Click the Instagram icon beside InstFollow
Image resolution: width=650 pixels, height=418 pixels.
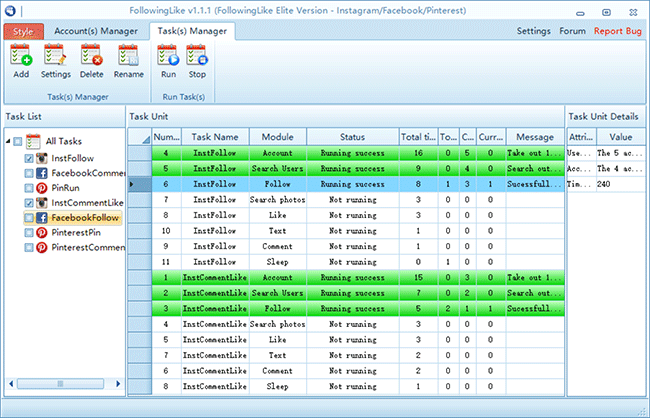click(x=42, y=159)
